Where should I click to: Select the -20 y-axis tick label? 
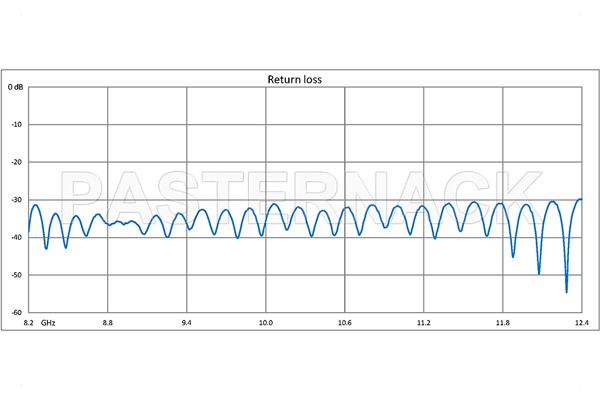point(17,162)
